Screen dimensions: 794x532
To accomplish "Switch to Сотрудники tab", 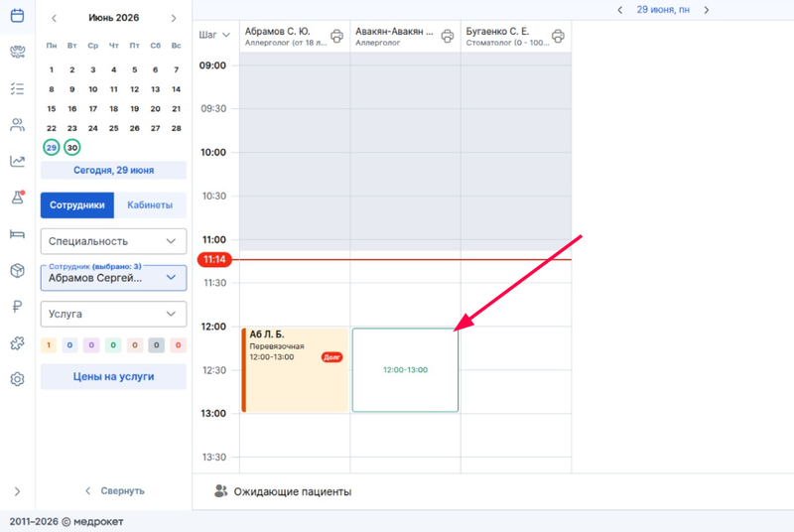I will 77,205.
